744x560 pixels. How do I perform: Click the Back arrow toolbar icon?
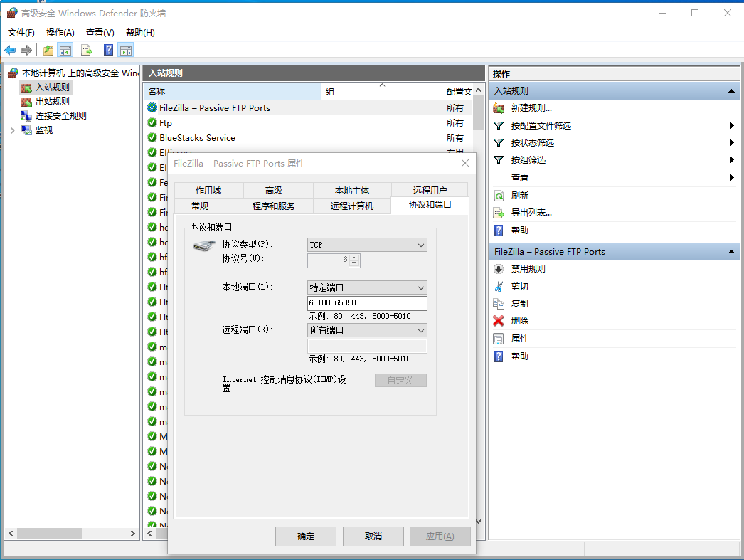(10, 50)
